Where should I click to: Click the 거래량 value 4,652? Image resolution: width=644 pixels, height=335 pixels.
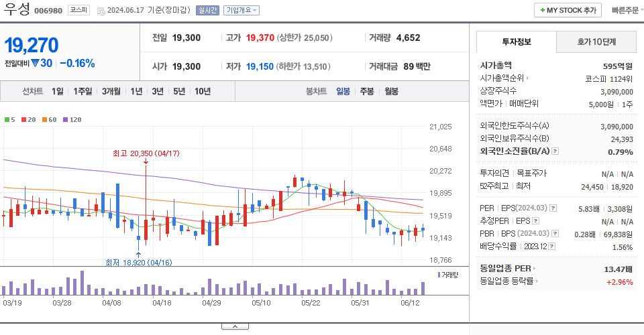[409, 38]
